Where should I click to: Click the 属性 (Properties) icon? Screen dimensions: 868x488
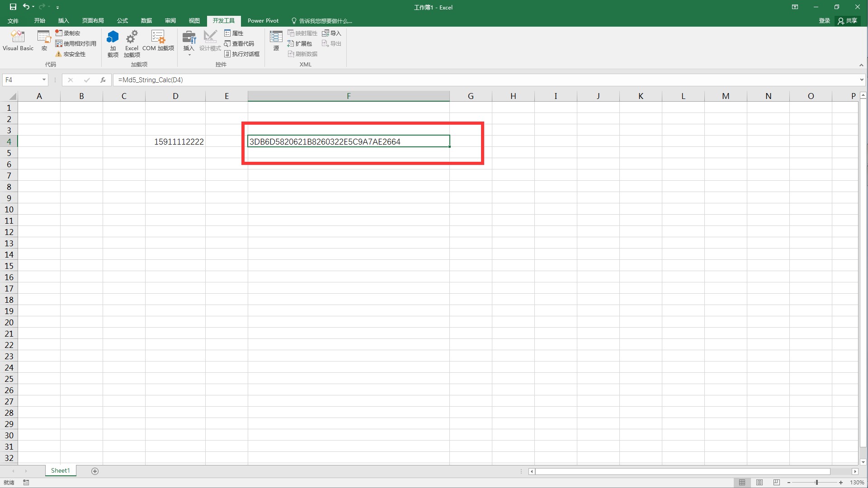tap(234, 33)
